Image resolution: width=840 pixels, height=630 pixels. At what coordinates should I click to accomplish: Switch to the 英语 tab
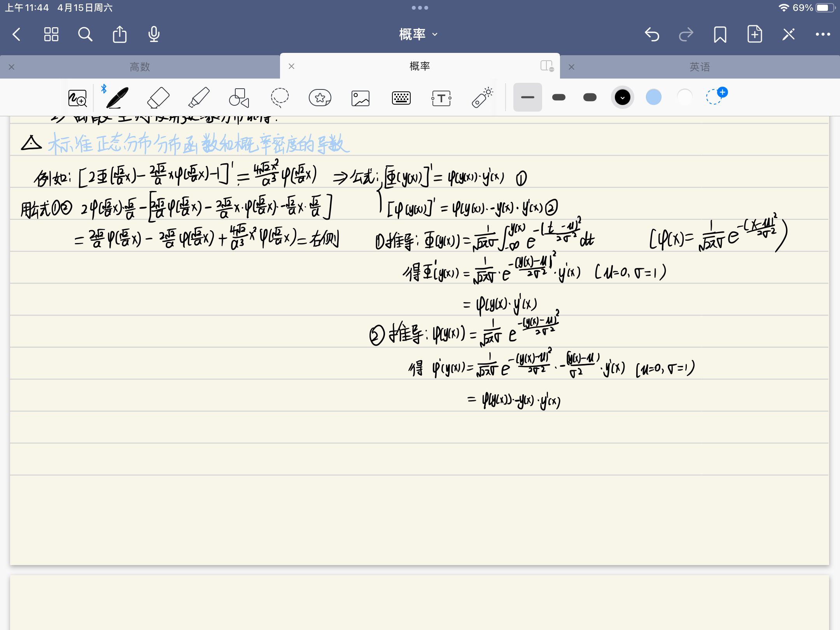coord(700,67)
